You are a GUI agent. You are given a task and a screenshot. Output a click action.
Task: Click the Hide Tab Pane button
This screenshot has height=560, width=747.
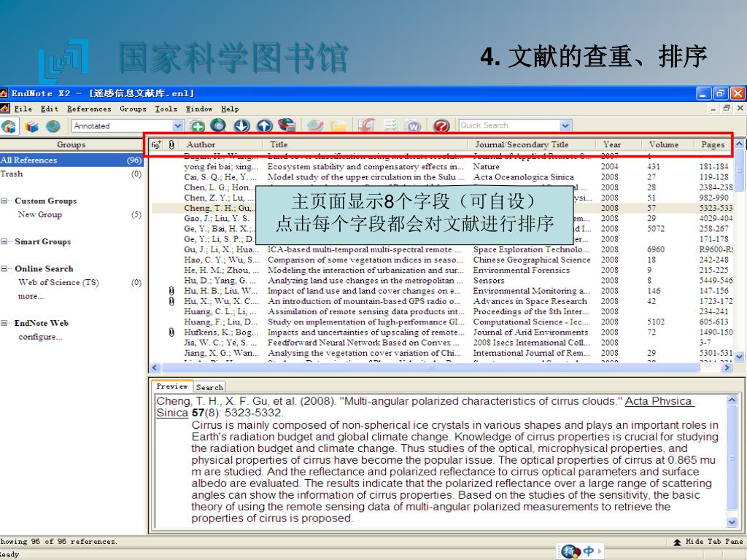[708, 542]
